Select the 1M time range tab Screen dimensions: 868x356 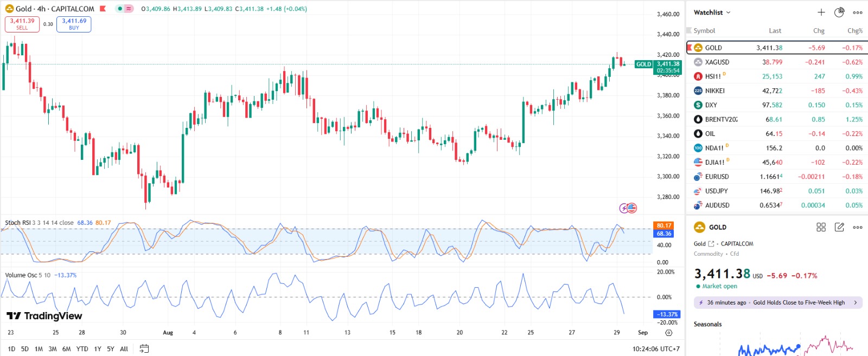pyautogui.click(x=39, y=349)
